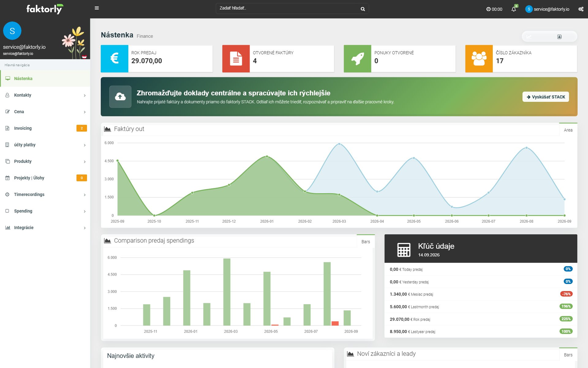The image size is (588, 368).
Task: Expand the Cena menu chevron
Action: tap(85, 112)
